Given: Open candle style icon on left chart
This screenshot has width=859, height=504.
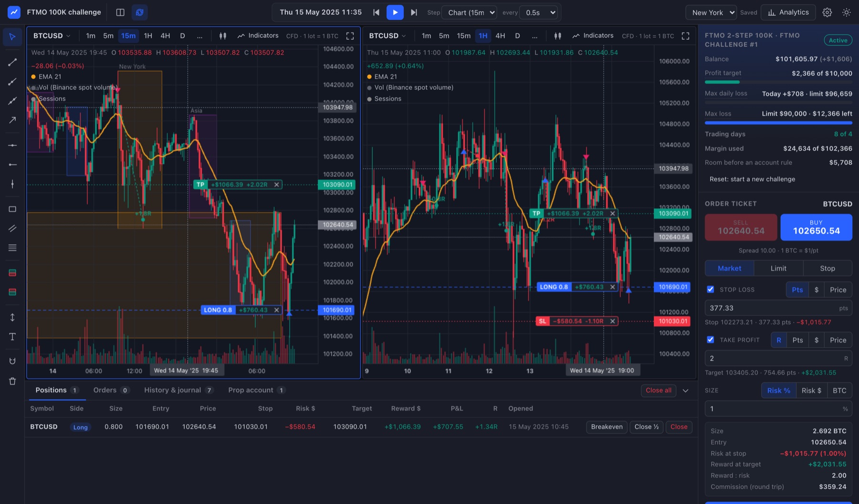Looking at the screenshot, I should pyautogui.click(x=222, y=36).
